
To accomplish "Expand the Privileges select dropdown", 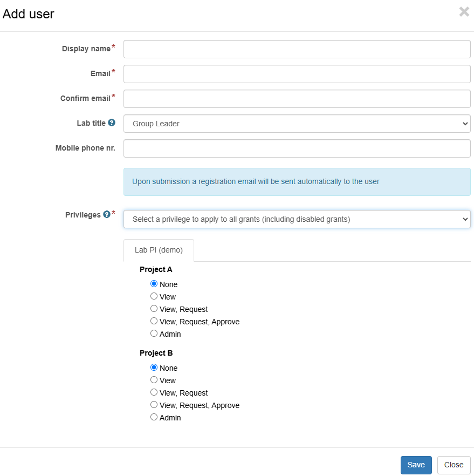I will pos(297,219).
